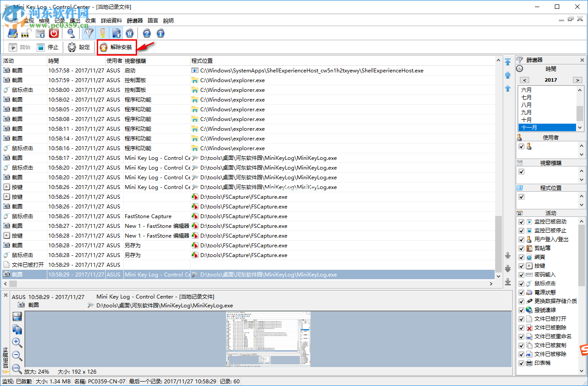Jump to last record arrow icon
The height and width of the screenshot is (386, 588).
[508, 282]
